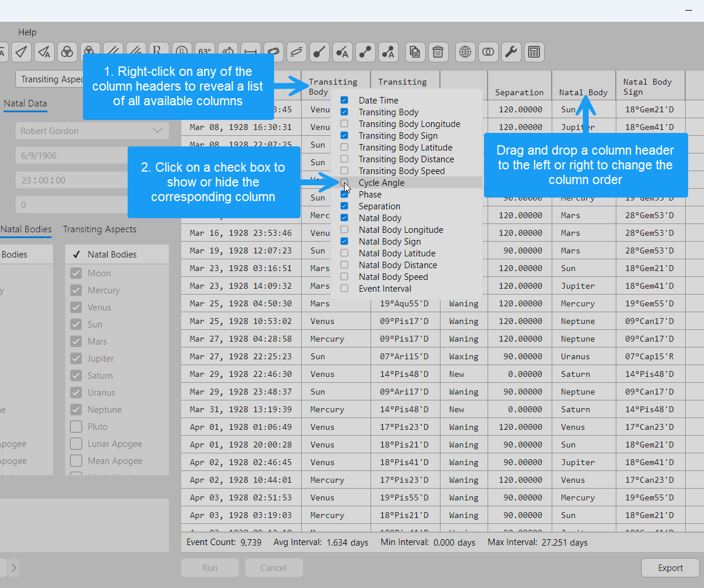Click Waxing in the Mar 27 22:25:23 row
Viewport: 704px width, 588px height.
[x=463, y=356]
